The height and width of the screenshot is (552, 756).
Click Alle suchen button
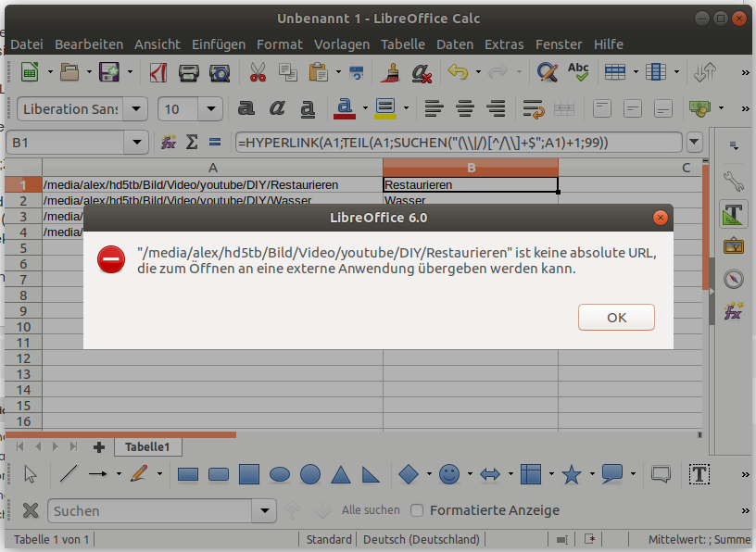[x=371, y=510]
